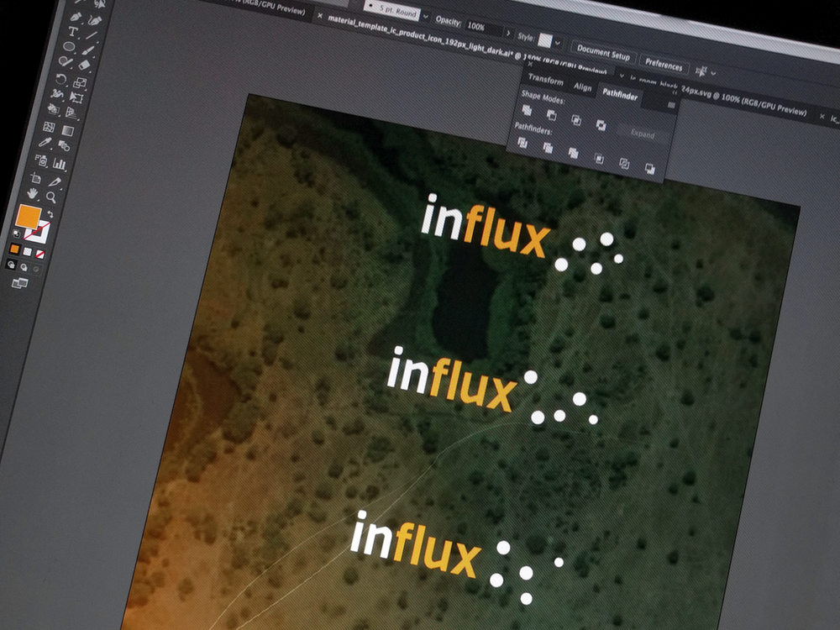Viewport: 840px width, 630px height.
Task: Enable Draw Inside mode
Action: point(36,269)
